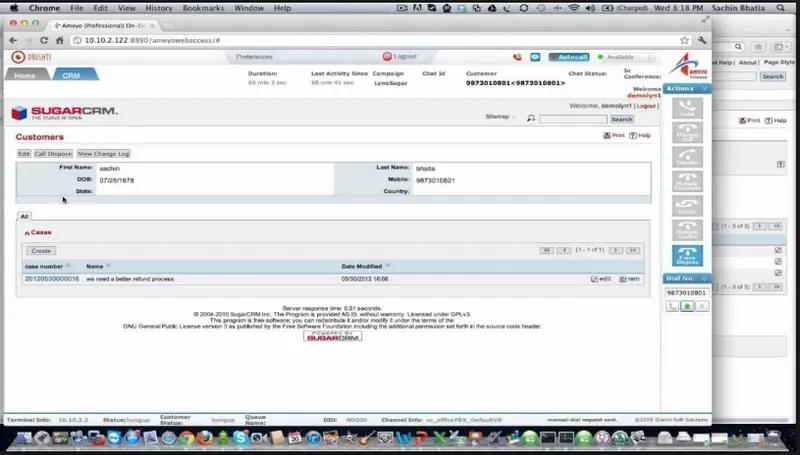Switch to the Home tab

click(x=24, y=75)
